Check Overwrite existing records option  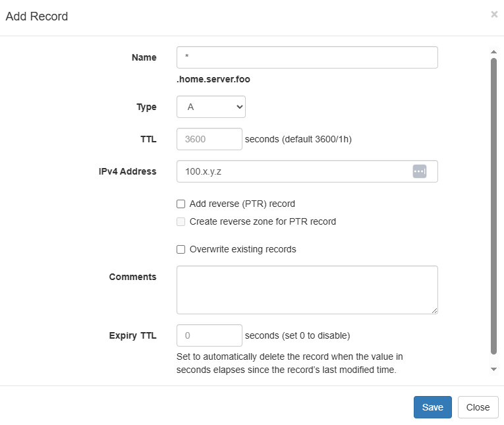[181, 250]
